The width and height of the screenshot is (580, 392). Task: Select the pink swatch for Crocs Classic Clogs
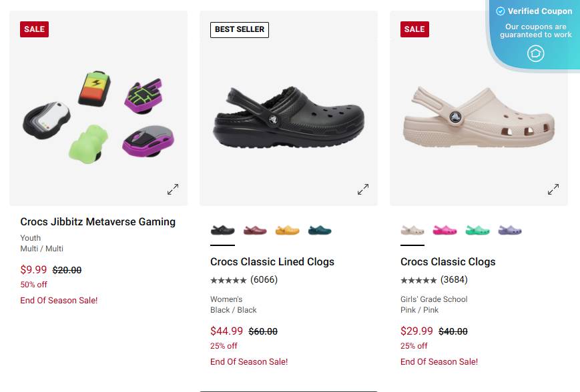click(445, 229)
